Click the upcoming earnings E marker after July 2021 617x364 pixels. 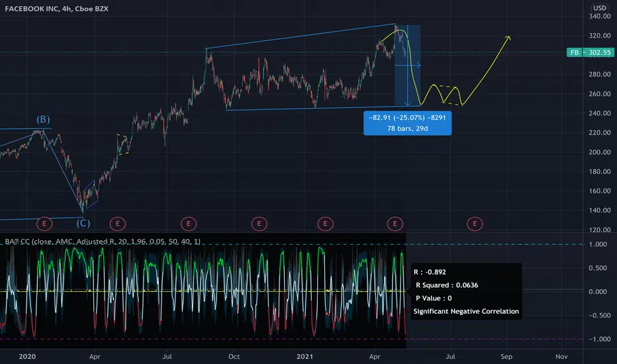point(475,224)
